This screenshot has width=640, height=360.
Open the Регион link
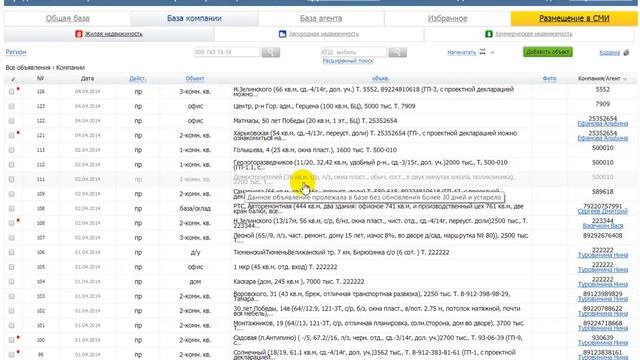click(x=16, y=52)
